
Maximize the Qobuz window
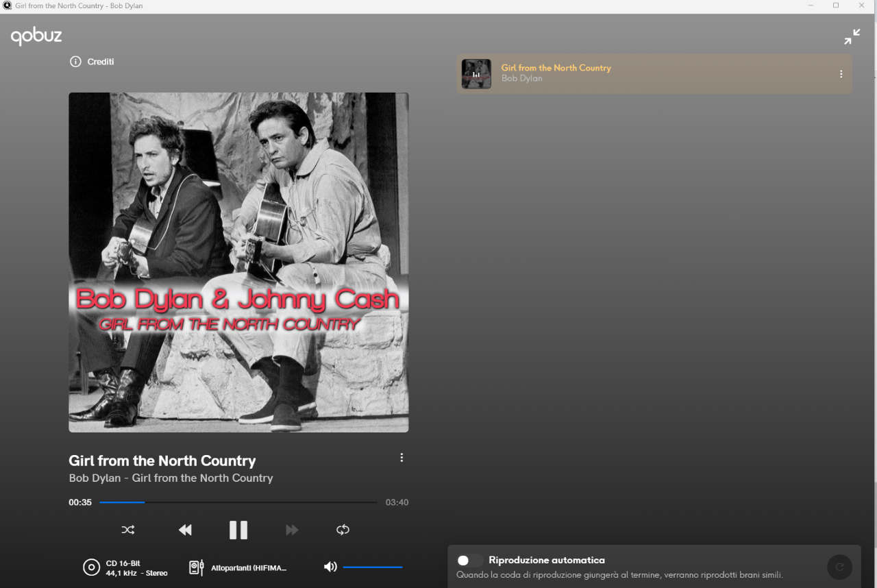point(836,5)
